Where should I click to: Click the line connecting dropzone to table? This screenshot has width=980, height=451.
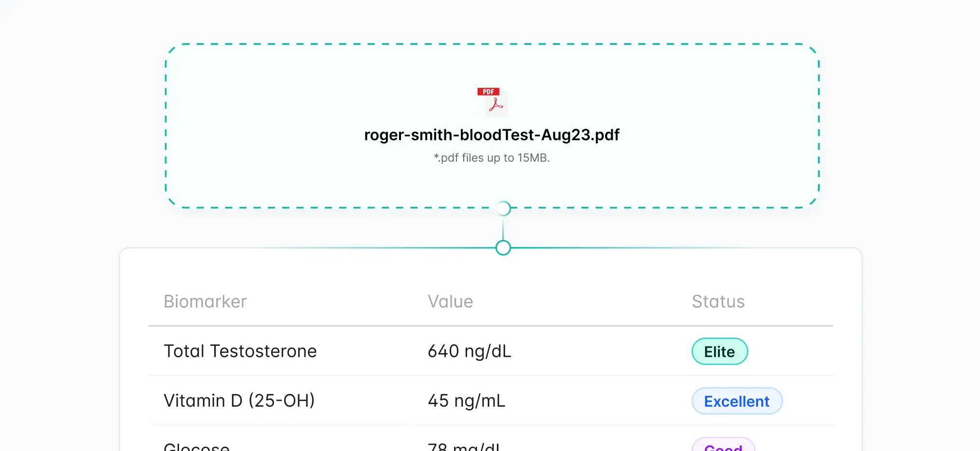503,228
